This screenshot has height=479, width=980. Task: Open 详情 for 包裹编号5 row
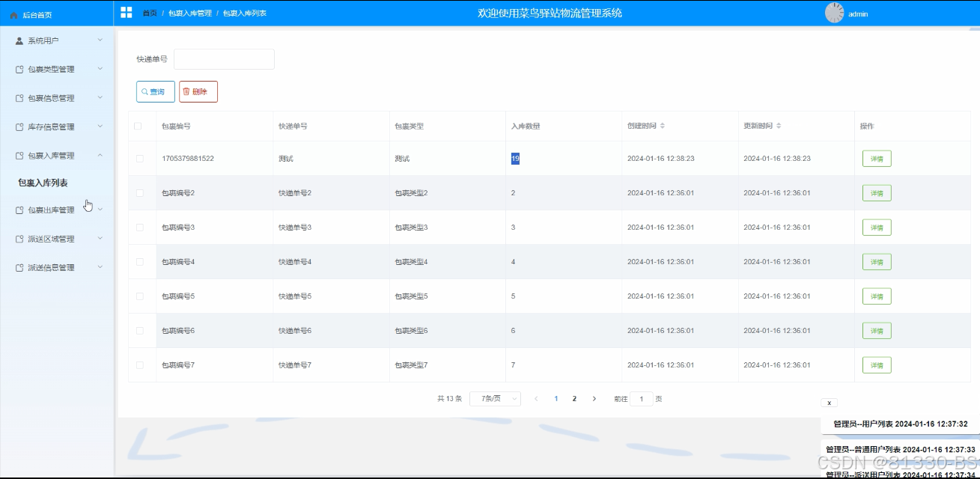(x=877, y=296)
